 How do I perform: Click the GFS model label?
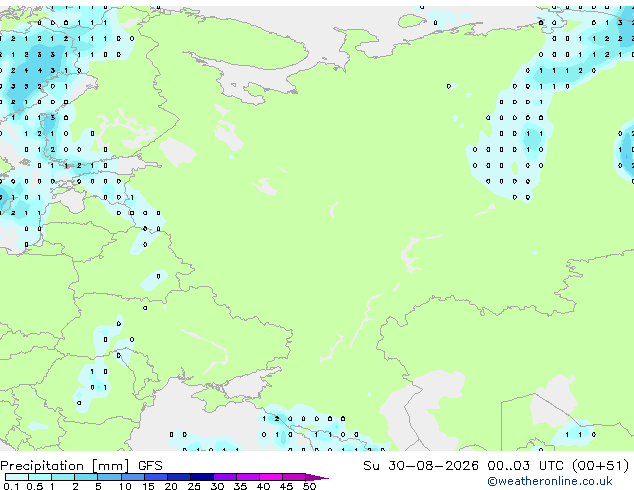click(150, 466)
